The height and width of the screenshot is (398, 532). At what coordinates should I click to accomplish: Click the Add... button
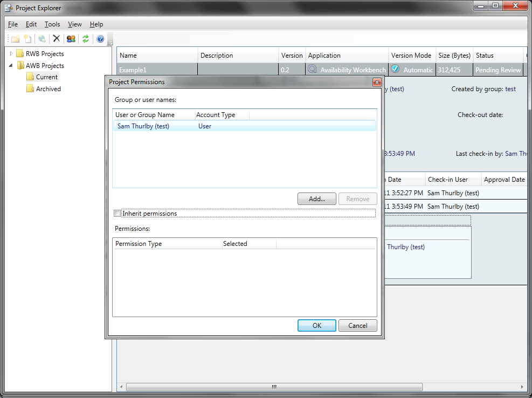click(316, 199)
